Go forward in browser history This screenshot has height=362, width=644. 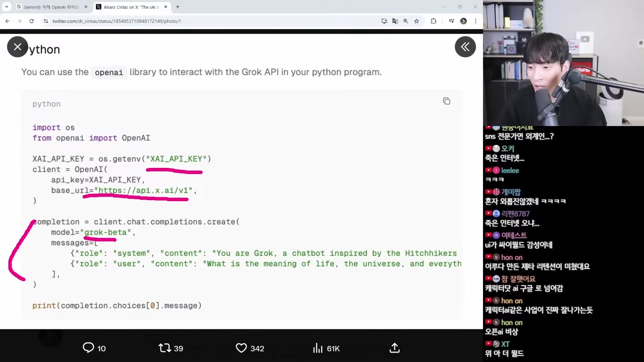coord(19,21)
